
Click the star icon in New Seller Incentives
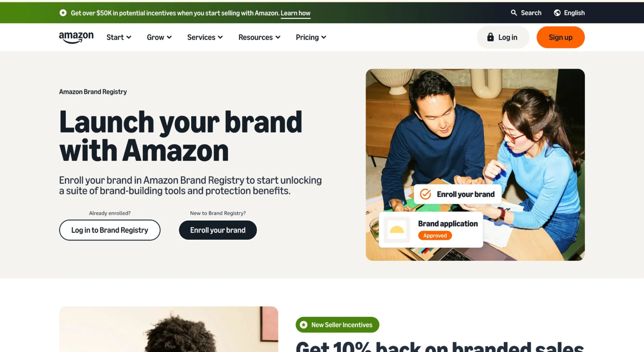pos(304,325)
